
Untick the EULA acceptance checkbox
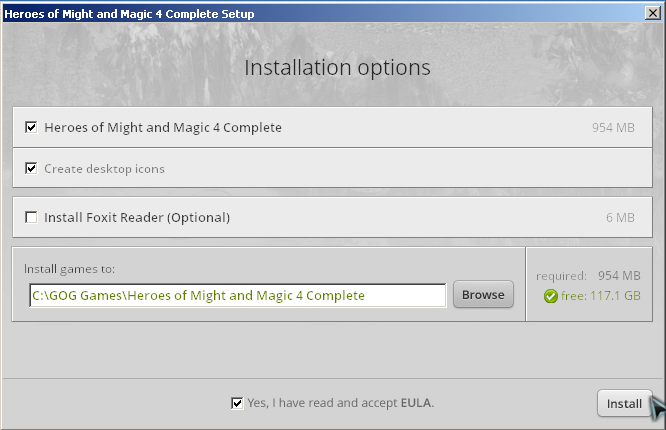click(x=237, y=403)
